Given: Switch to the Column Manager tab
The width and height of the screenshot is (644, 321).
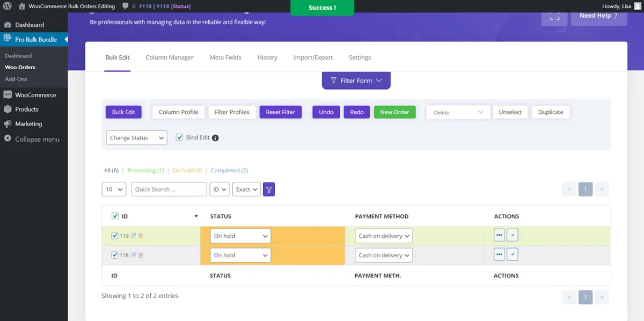Looking at the screenshot, I should [169, 57].
